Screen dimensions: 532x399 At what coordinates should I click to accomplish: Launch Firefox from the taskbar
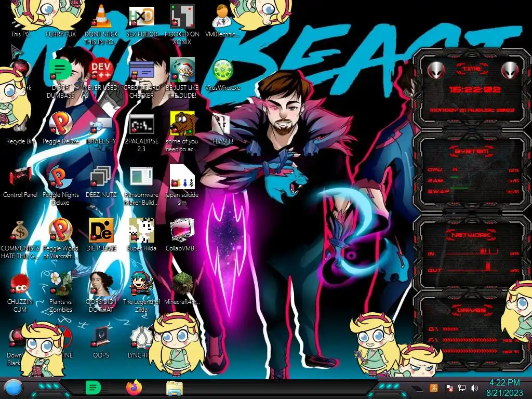(x=134, y=388)
